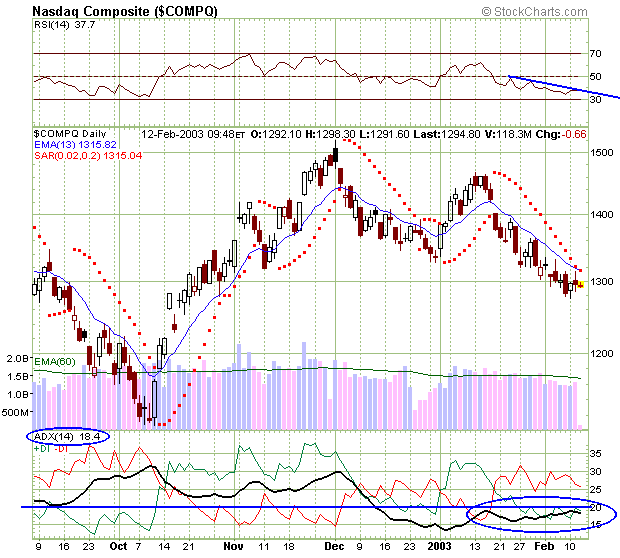The image size is (620, 558).
Task: Select the RSI(14) 37.7 indicator label
Action: pos(64,25)
